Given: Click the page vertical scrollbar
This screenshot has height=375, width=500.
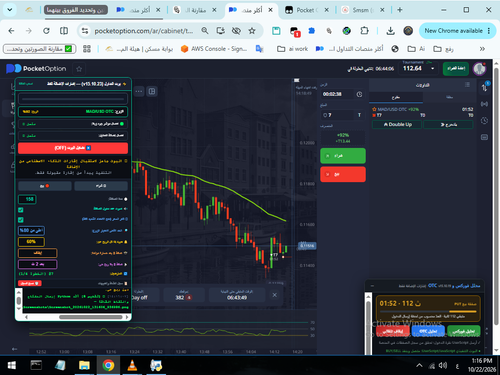Looking at the screenshot, I should pyautogui.click(x=496, y=197).
